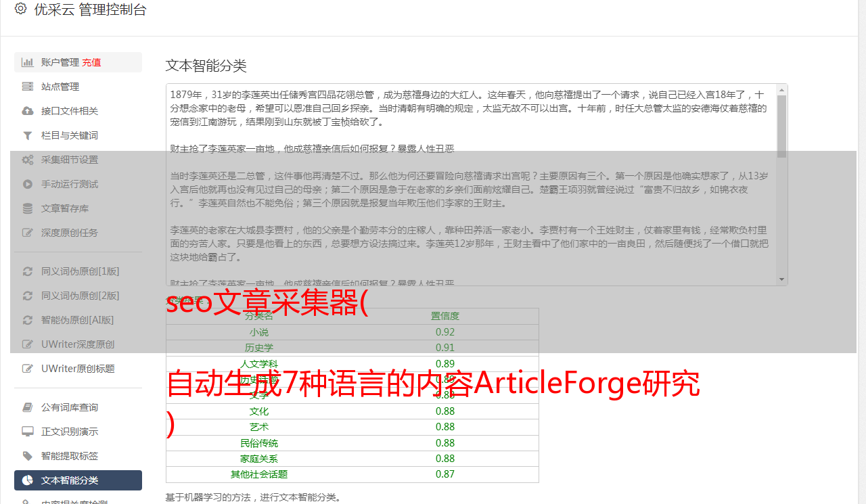The width and height of the screenshot is (866, 504).
Task: Click the 优采云 管理控制台 title
Action: (x=90, y=9)
